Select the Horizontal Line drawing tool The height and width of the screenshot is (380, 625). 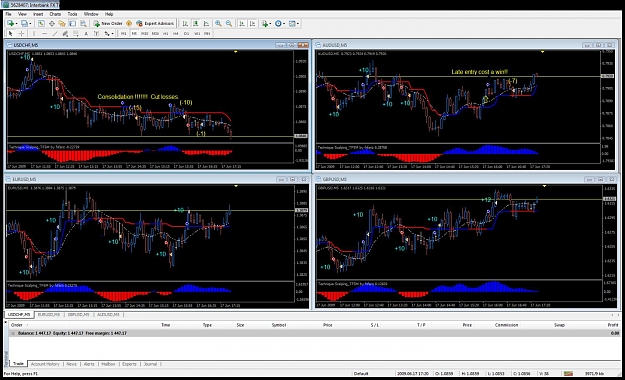point(45,34)
